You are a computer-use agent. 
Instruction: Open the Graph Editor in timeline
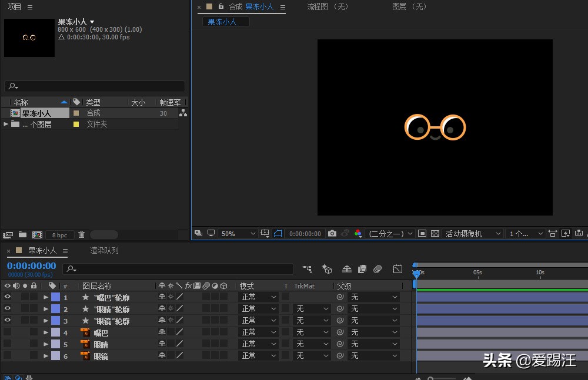pyautogui.click(x=397, y=269)
